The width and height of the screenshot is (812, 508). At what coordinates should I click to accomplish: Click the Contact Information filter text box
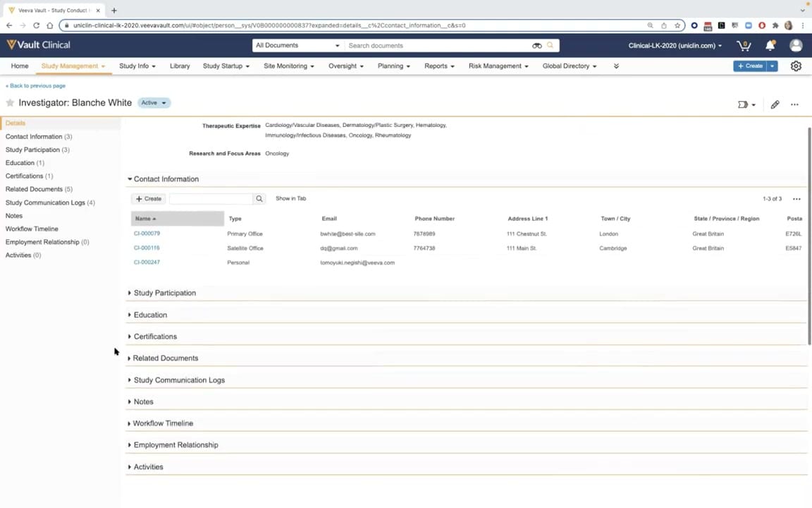click(x=211, y=198)
